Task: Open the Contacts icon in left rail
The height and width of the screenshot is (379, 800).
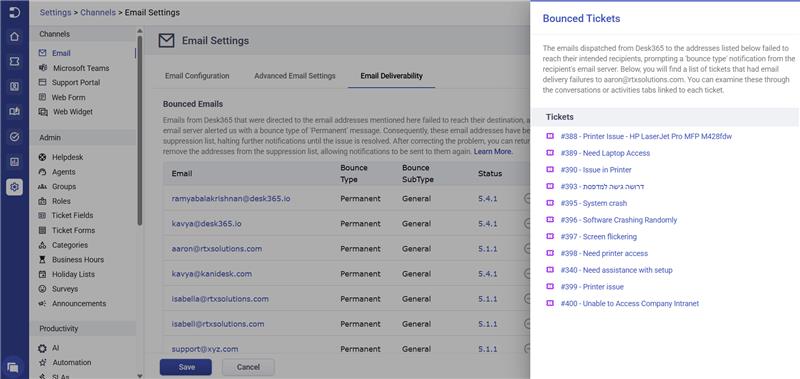Action: pyautogui.click(x=14, y=87)
